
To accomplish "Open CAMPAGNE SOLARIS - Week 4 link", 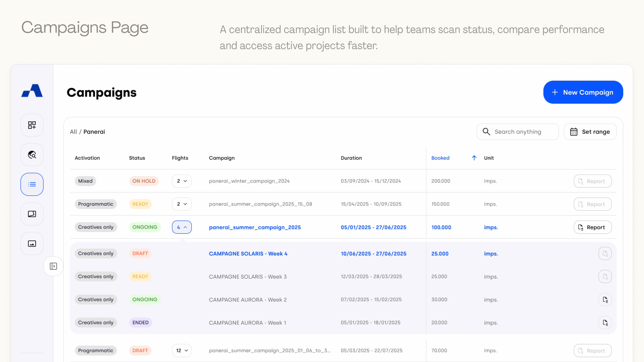I will [x=248, y=254].
